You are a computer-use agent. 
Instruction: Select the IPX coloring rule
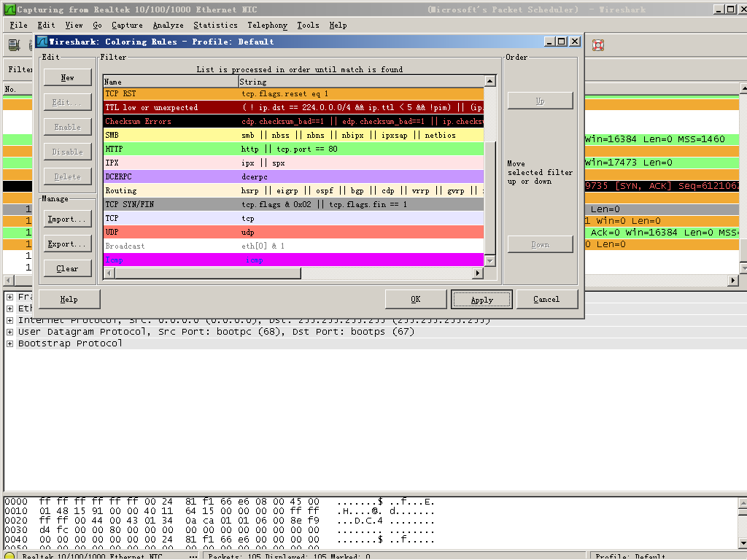pyautogui.click(x=293, y=163)
